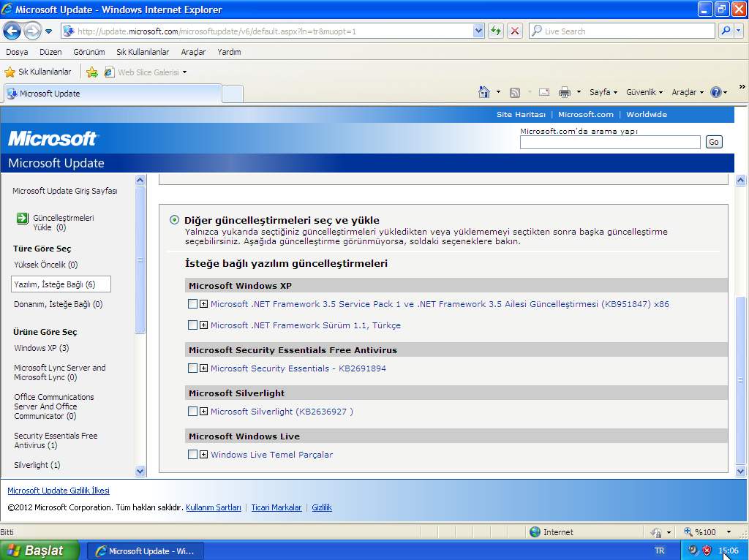The width and height of the screenshot is (749, 560).
Task: Click the protected mode lock icon in status bar
Action: click(x=657, y=531)
